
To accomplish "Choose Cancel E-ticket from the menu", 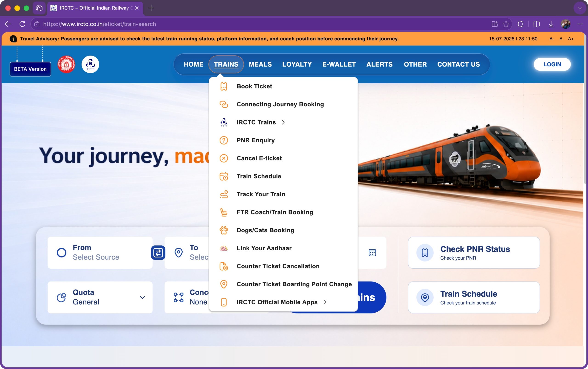I will (x=283, y=158).
